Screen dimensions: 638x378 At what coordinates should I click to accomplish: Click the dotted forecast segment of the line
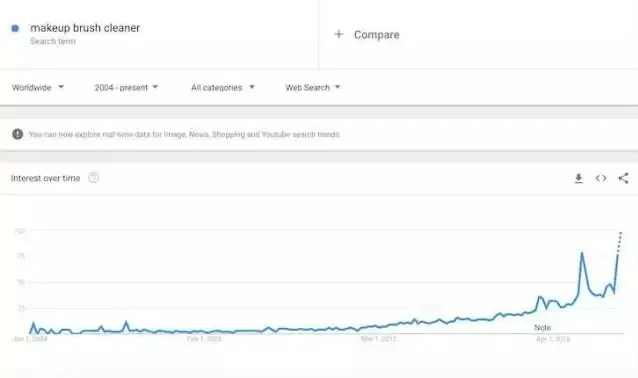619,242
